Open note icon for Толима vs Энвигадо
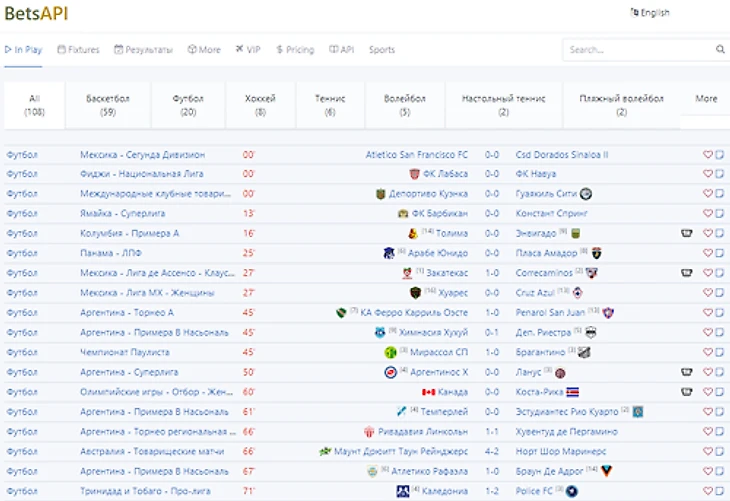The height and width of the screenshot is (501, 730). pos(719,233)
